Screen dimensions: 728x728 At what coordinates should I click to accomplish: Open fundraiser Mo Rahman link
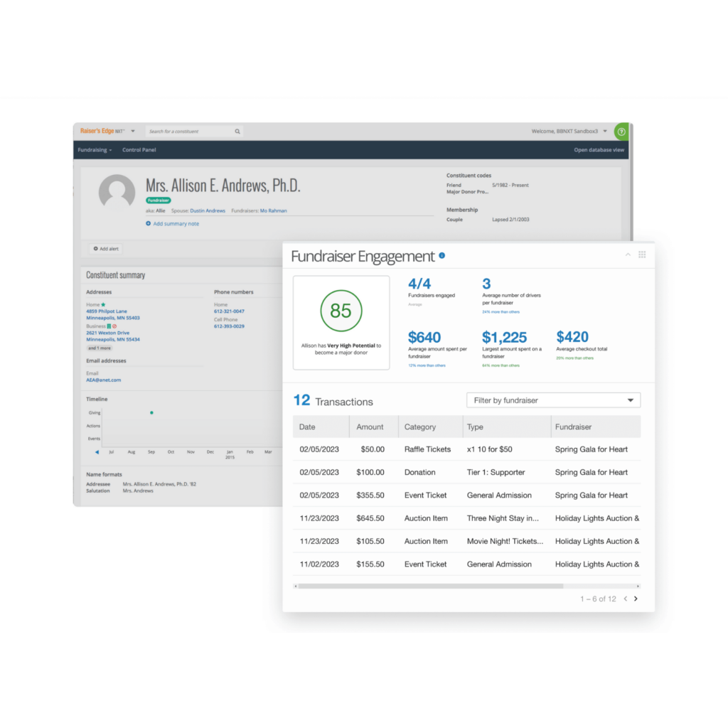(274, 210)
